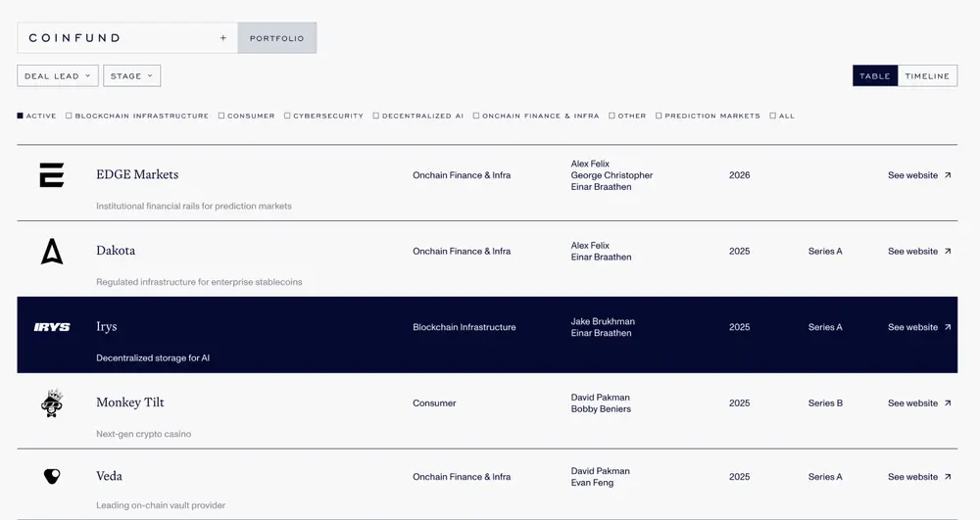Open the Portfolio tab

tap(277, 38)
